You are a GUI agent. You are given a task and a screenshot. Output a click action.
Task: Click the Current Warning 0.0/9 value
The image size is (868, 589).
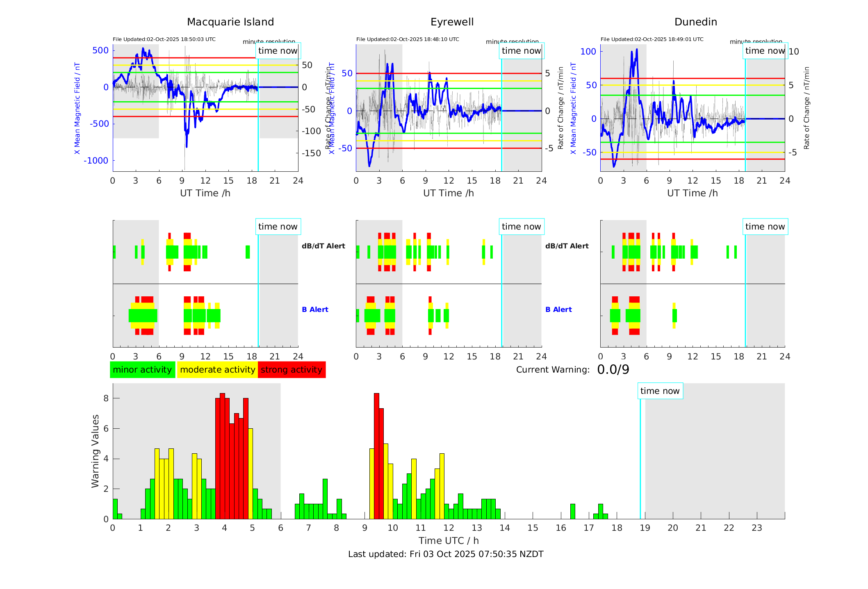click(613, 370)
